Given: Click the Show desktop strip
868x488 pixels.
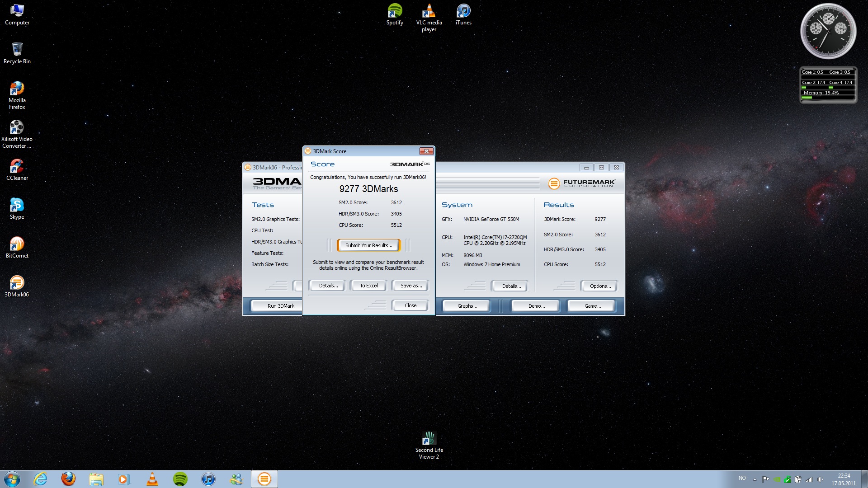Looking at the screenshot, I should [x=864, y=479].
